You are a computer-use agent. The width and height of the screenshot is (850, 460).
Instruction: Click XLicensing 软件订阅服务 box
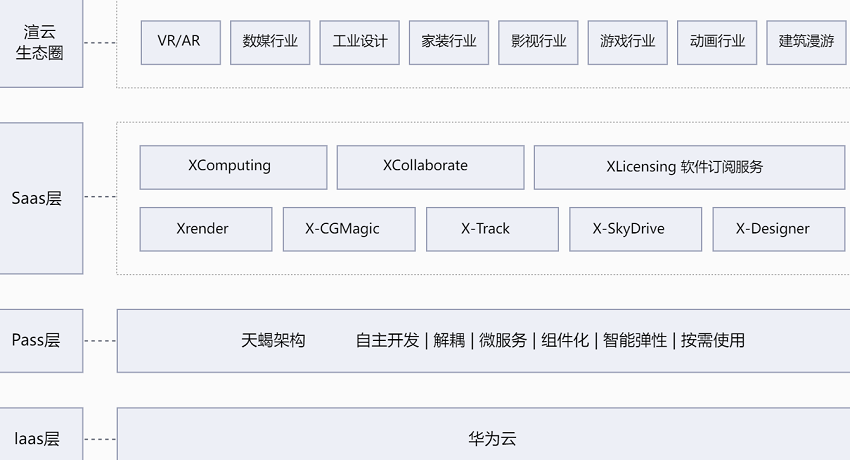tap(685, 167)
